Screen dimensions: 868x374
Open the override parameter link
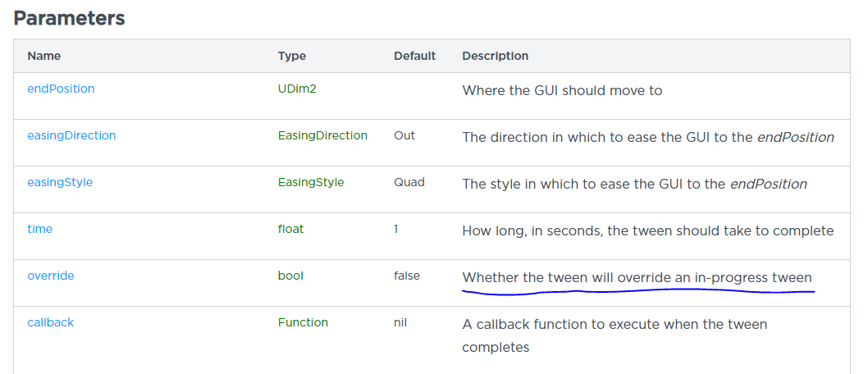[51, 276]
